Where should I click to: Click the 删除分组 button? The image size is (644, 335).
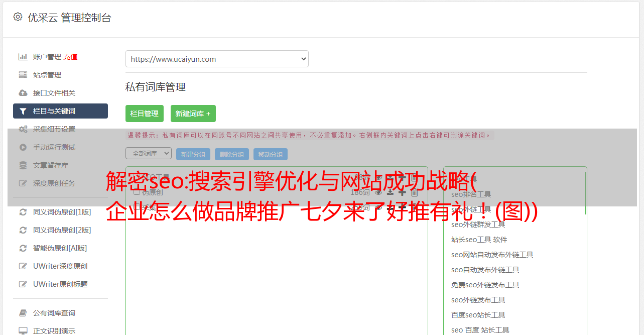232,154
